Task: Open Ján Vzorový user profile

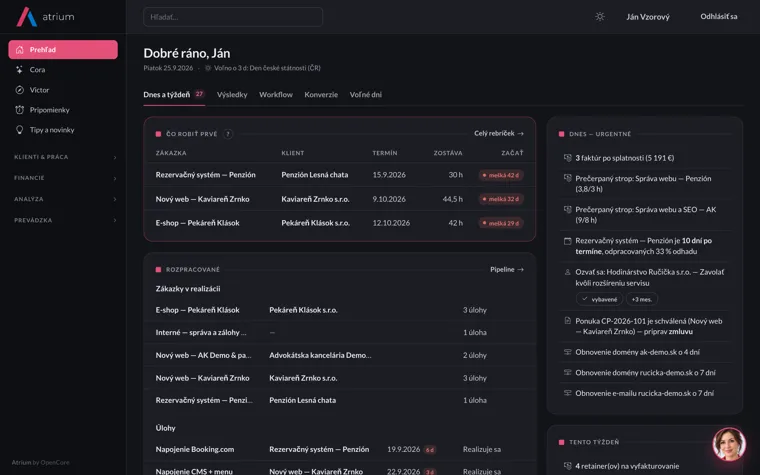Action: pyautogui.click(x=648, y=17)
